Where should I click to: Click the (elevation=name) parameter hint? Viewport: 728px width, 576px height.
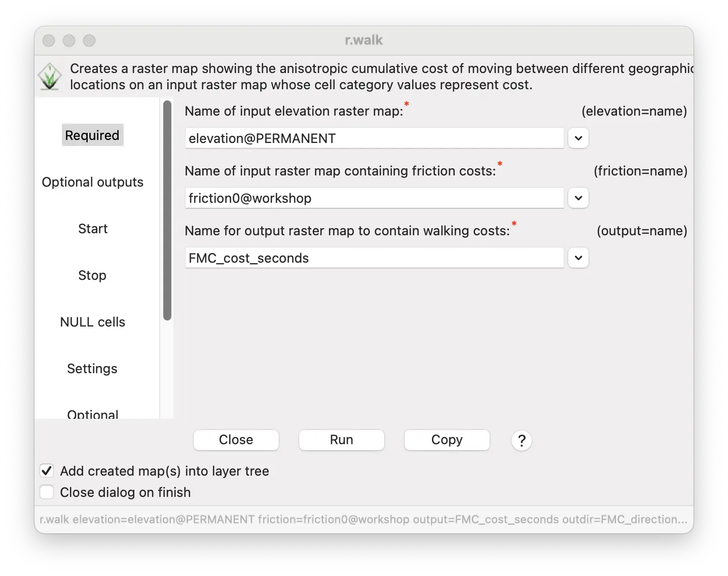pos(634,111)
